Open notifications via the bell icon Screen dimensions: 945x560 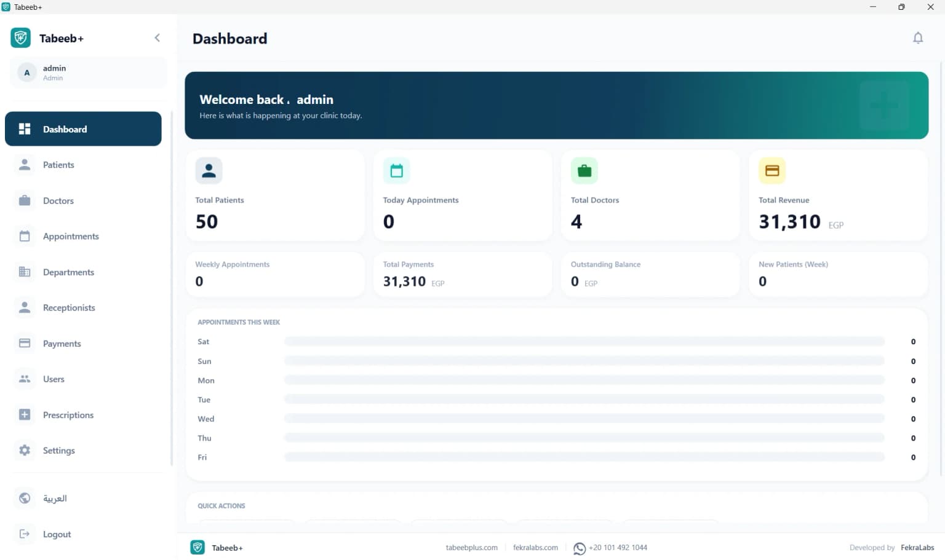point(918,38)
